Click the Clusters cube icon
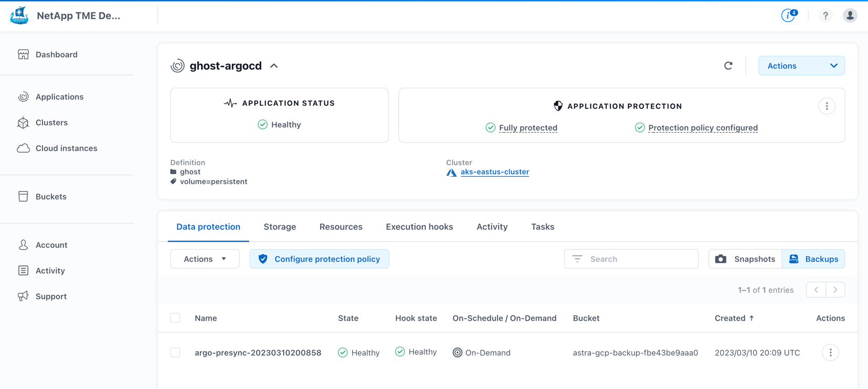Image resolution: width=868 pixels, height=389 pixels. (x=23, y=123)
